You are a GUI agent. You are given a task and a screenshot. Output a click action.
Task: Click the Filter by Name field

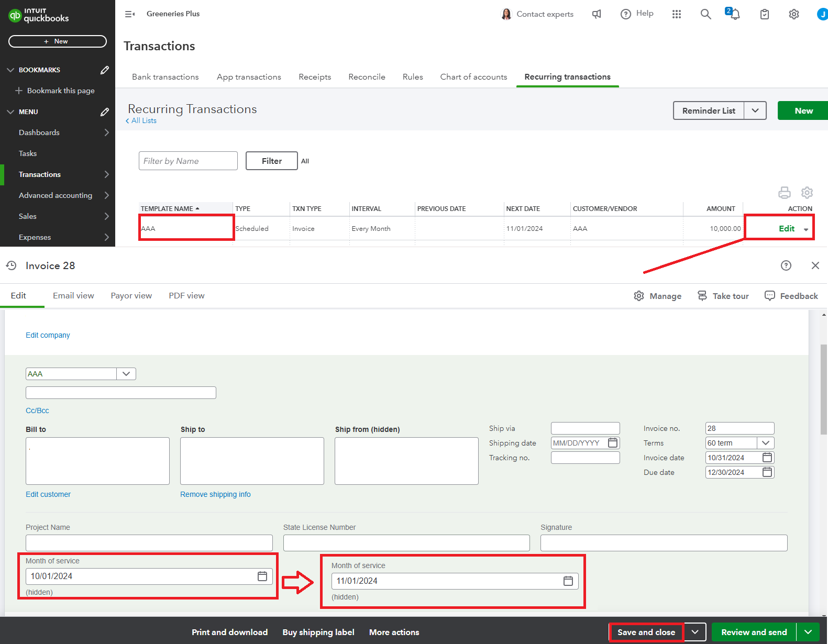click(188, 161)
